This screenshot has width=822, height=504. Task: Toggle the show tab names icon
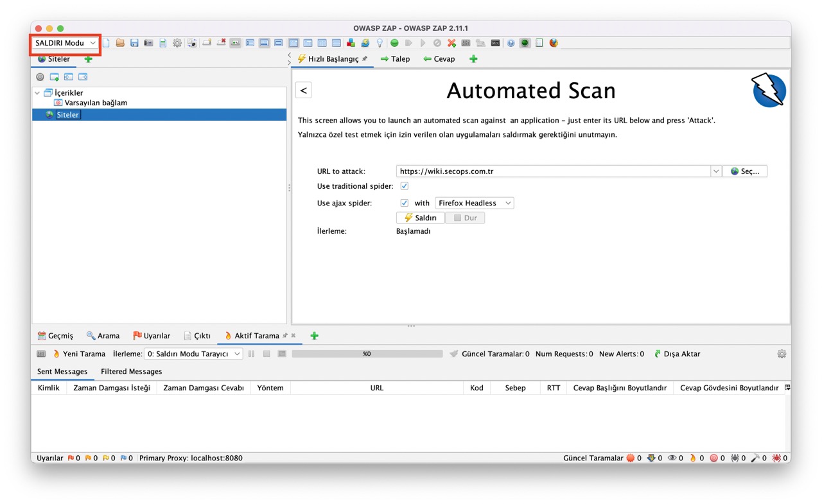pyautogui.click(x=236, y=43)
